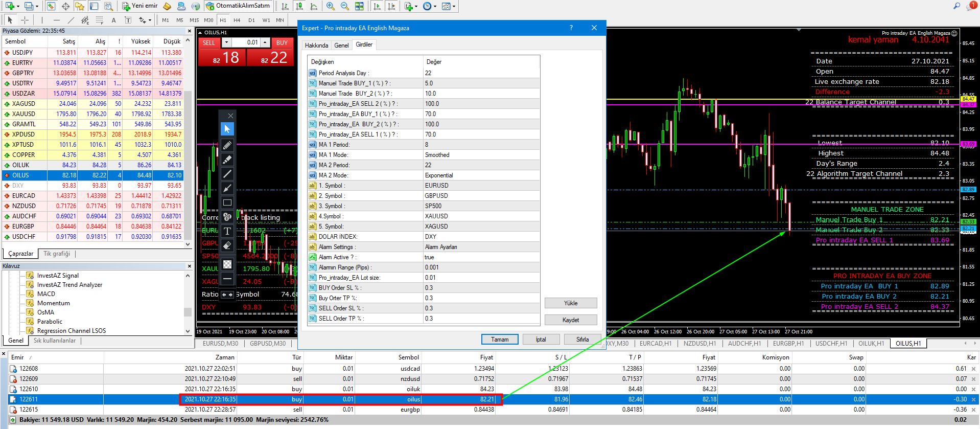Open the MA 1 Mode 'Smoothed' value
Viewport: 980px width, 429px height.
point(481,155)
